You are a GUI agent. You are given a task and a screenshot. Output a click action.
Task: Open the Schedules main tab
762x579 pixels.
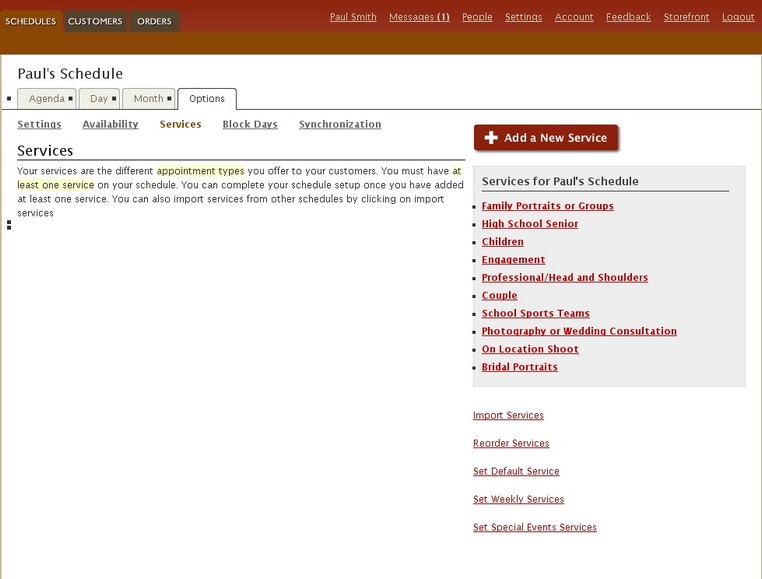31,21
